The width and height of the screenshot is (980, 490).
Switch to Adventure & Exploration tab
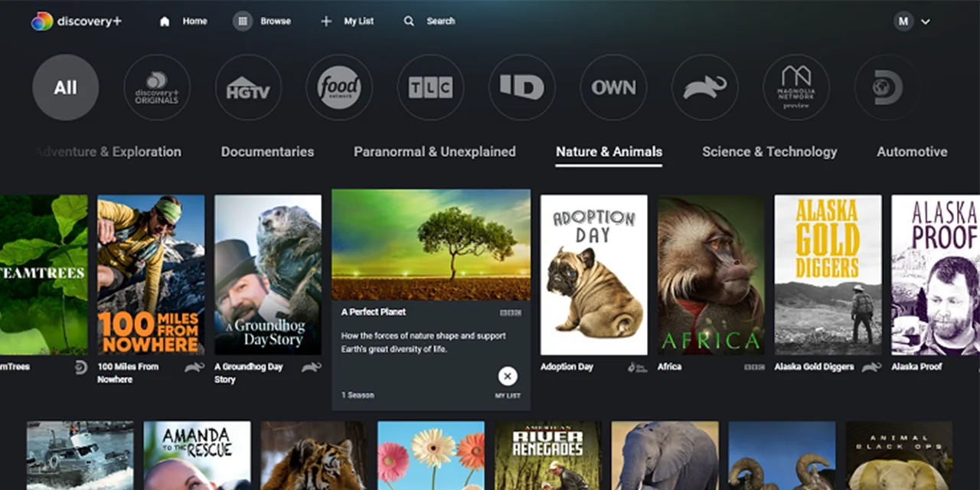coord(108,152)
